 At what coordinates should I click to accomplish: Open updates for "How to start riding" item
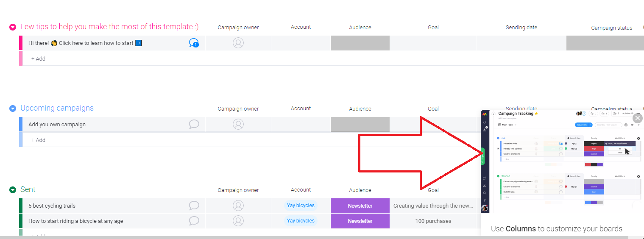194,221
